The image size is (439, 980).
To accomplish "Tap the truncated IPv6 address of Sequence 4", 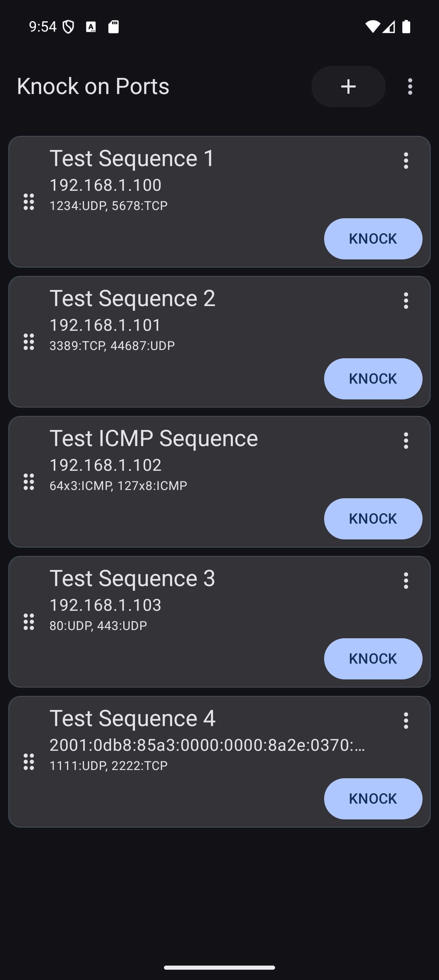I will tap(207, 745).
